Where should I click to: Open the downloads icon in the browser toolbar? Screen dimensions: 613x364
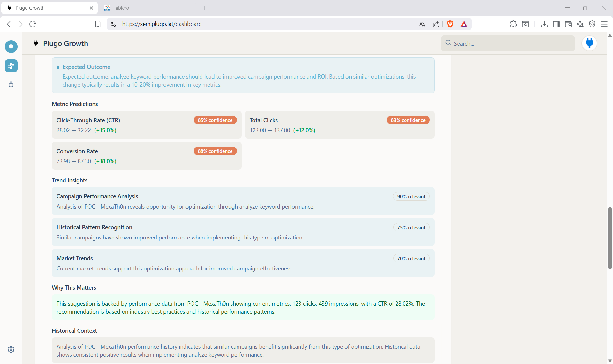click(544, 24)
